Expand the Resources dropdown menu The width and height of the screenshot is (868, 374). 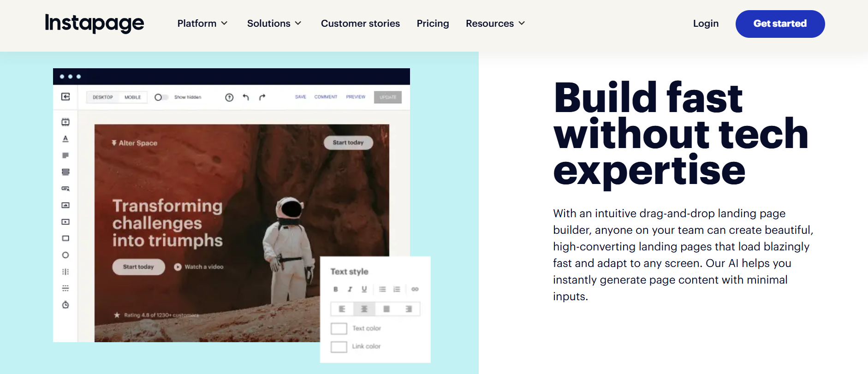click(x=495, y=23)
